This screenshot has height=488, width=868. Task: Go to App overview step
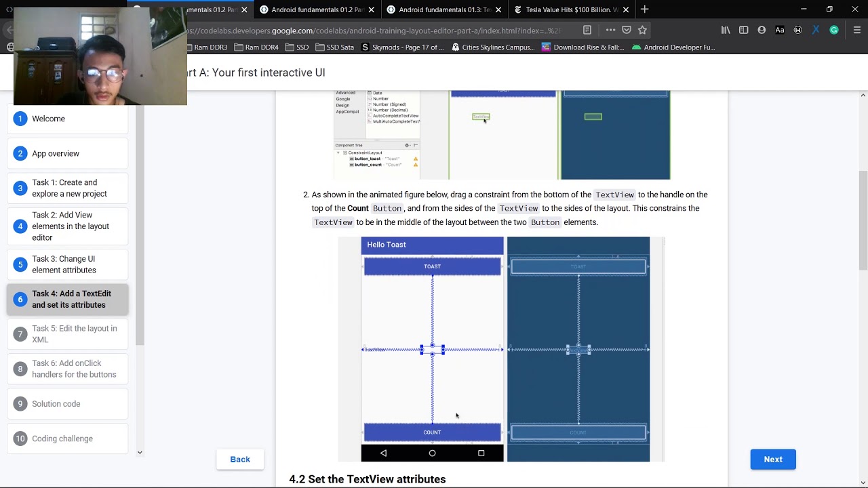point(67,153)
